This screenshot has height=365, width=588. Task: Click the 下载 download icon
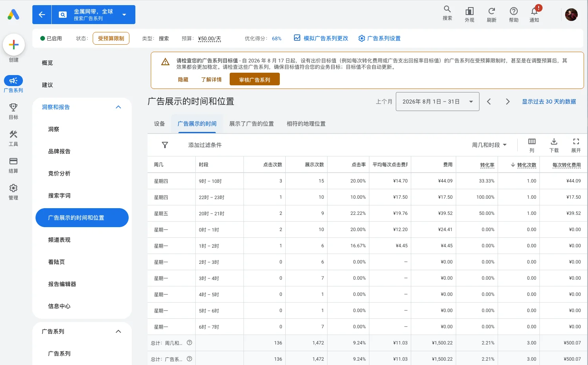pos(554,141)
